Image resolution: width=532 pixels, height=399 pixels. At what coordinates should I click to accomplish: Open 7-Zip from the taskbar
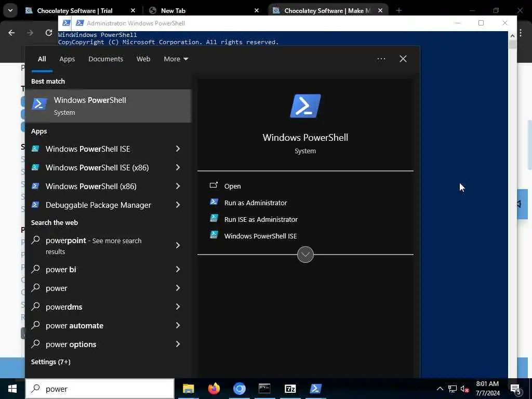290,389
